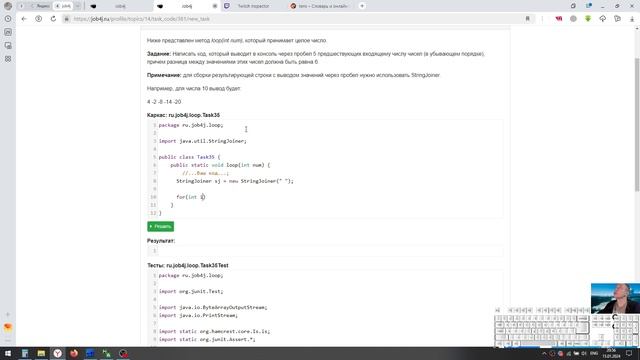Click the cloud sync icon in toolbar
This screenshot has width=640, height=360.
[602, 19]
